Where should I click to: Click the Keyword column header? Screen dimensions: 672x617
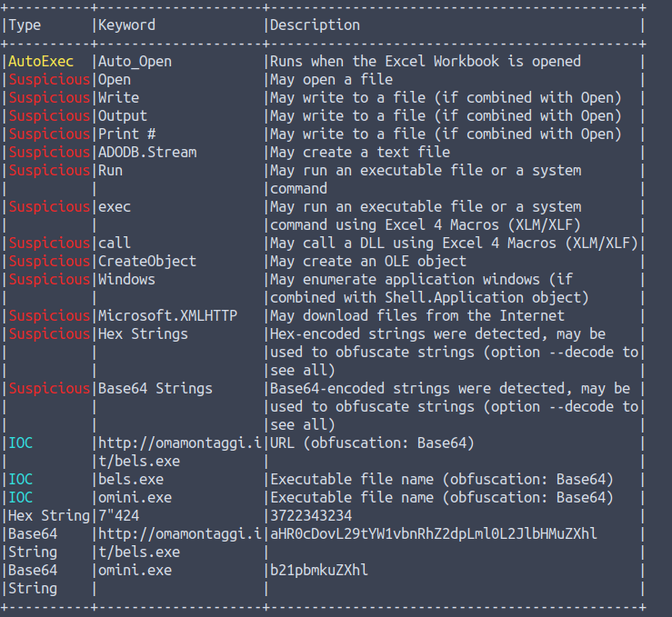(126, 25)
